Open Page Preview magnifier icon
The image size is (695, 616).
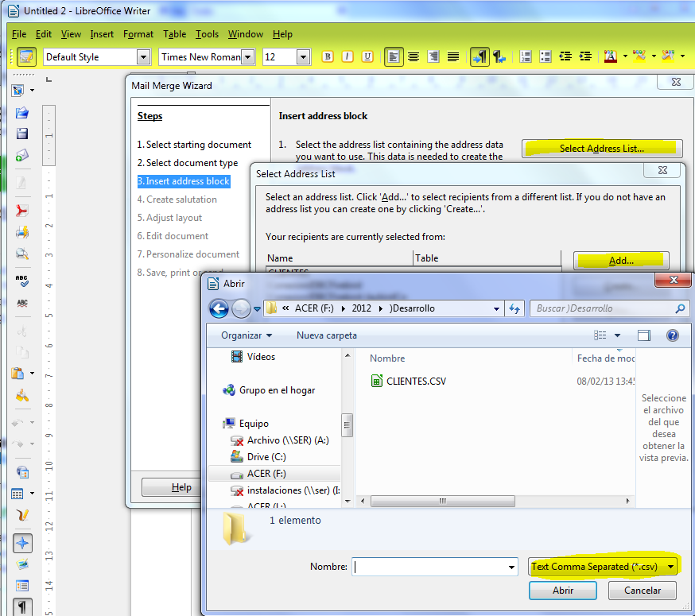point(22,254)
